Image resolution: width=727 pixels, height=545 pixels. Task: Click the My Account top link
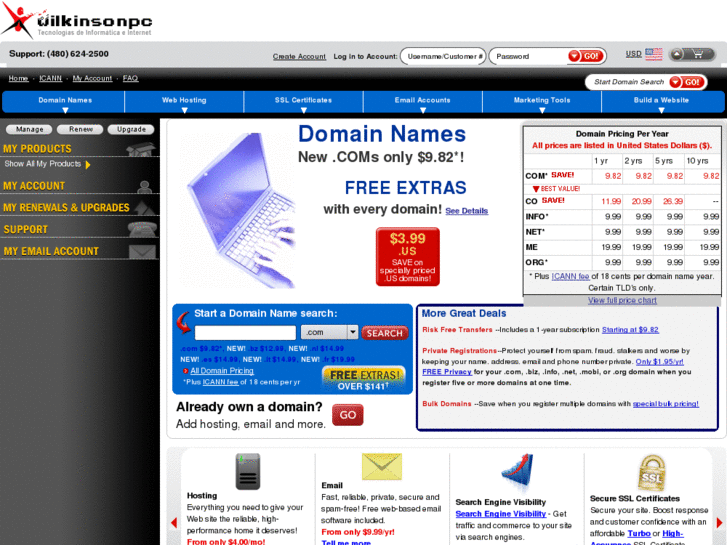[92, 78]
